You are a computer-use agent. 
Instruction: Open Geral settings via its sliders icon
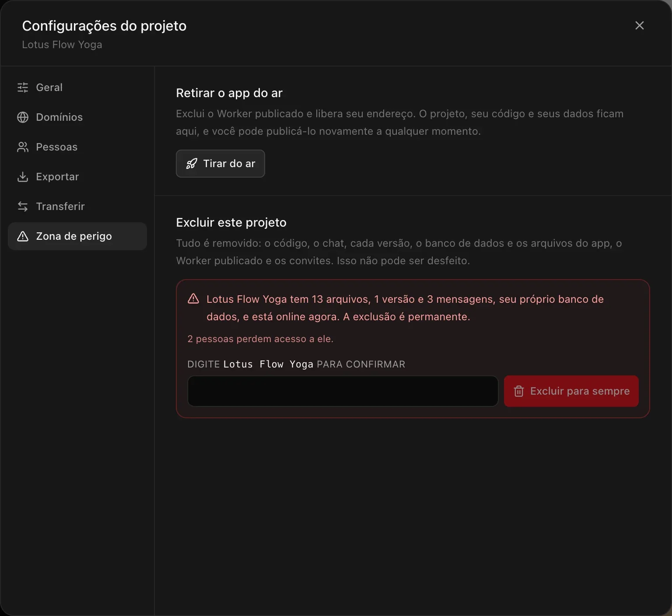point(23,87)
